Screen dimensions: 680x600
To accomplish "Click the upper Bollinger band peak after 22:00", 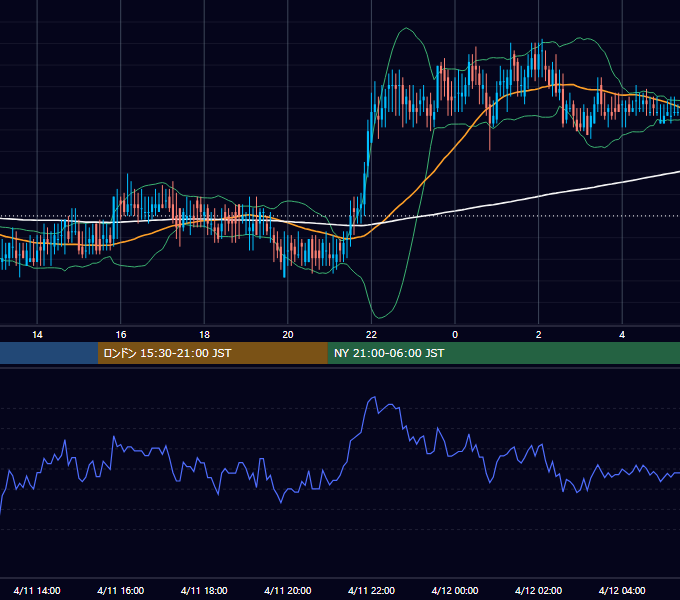I will [406, 28].
